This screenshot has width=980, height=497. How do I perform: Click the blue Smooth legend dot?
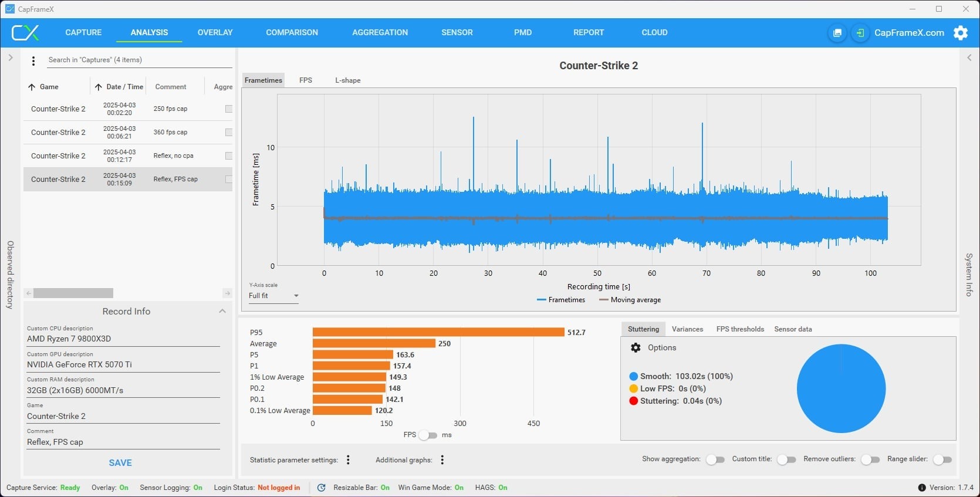[634, 376]
